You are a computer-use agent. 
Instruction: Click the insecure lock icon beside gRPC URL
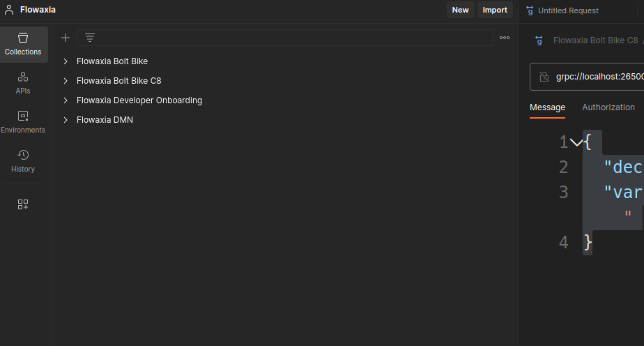click(x=544, y=77)
